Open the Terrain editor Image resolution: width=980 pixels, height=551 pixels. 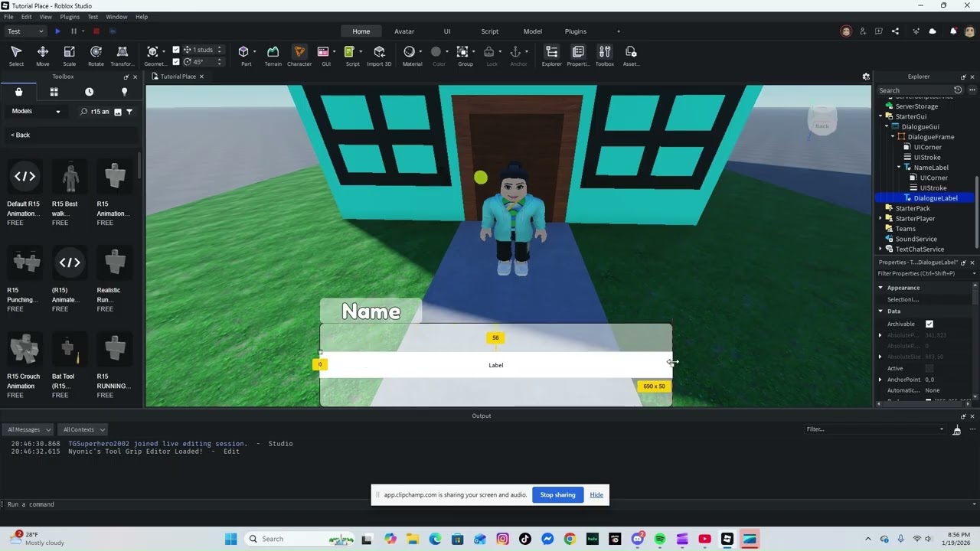point(273,55)
